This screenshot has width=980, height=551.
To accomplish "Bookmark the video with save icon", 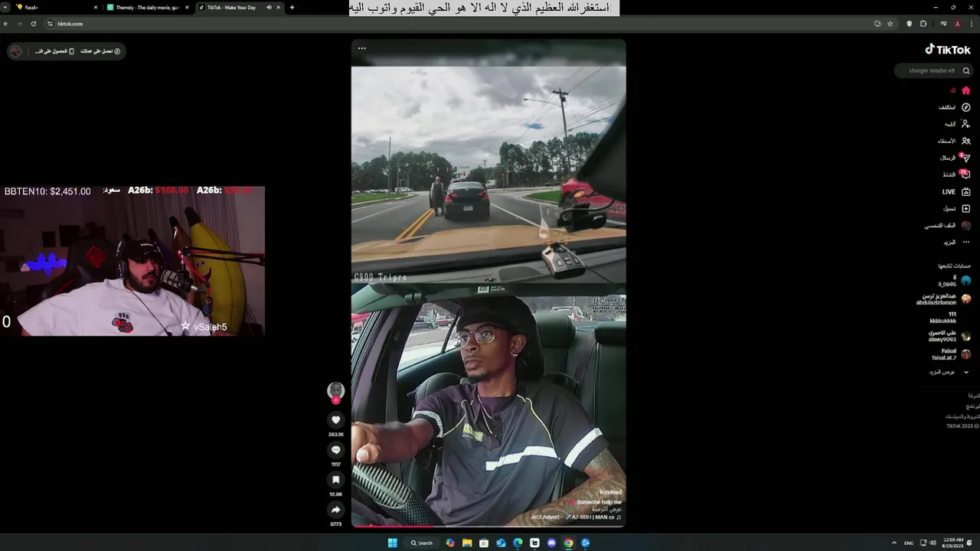I will tap(335, 480).
